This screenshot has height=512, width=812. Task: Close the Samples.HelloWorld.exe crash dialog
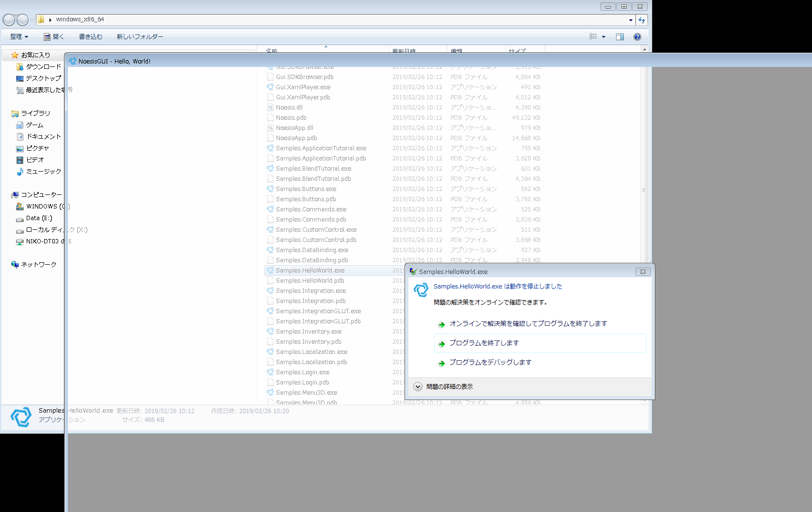(x=643, y=272)
